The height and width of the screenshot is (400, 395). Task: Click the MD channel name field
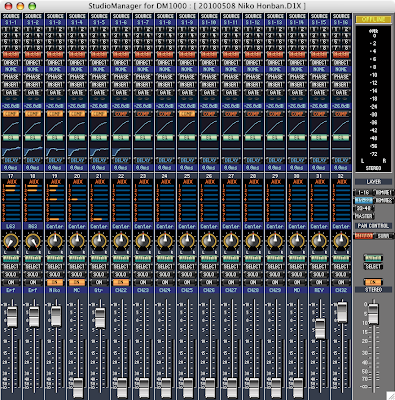297,290
